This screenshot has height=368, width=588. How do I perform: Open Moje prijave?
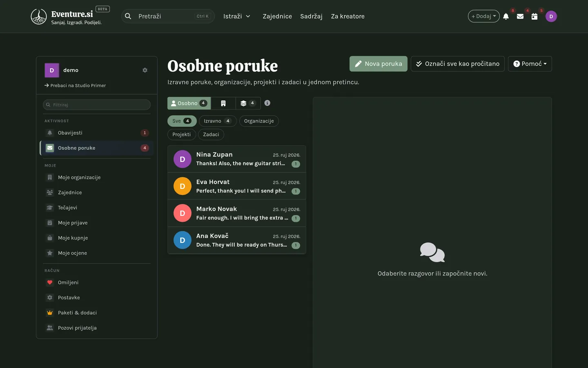pos(96,223)
